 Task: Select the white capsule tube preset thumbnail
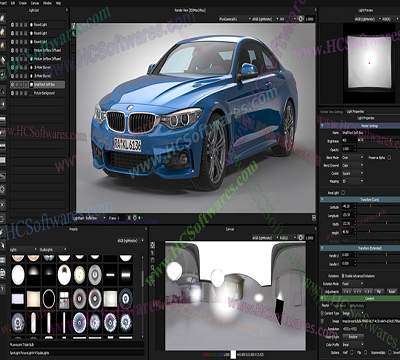tap(33, 323)
